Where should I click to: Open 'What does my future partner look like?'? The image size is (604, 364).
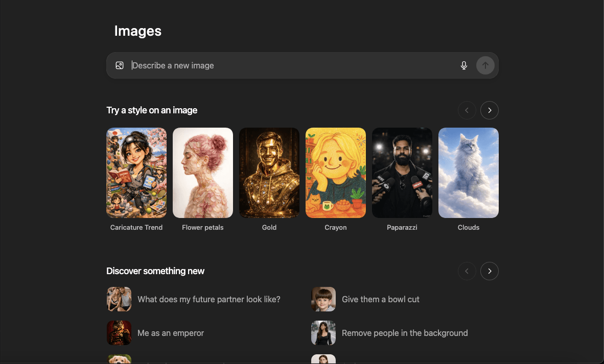208,299
